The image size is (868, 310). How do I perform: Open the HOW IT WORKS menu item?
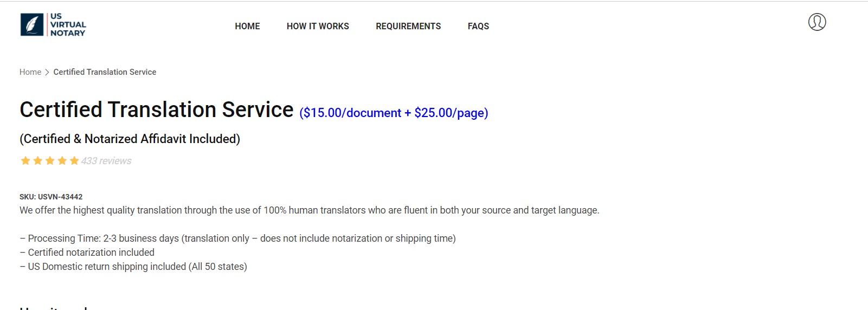318,26
